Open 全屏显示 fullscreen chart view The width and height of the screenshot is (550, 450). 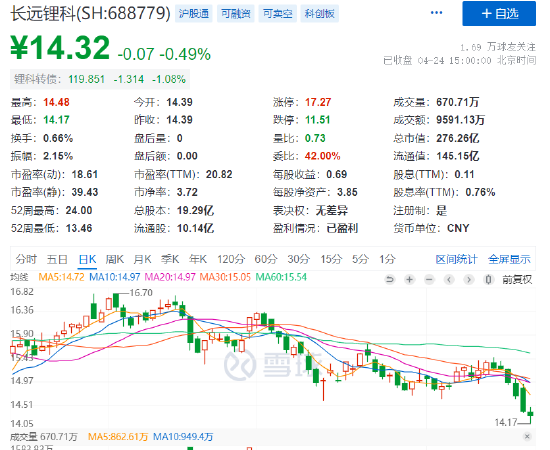pos(509,260)
